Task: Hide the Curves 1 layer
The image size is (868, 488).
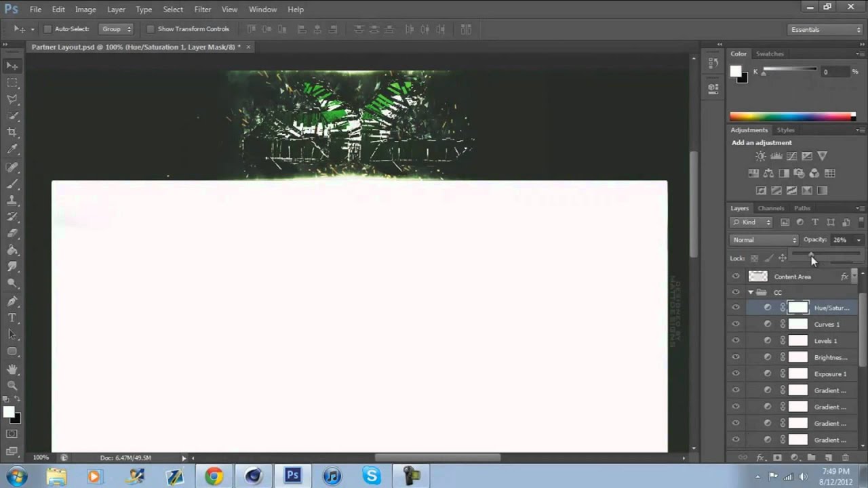Action: click(736, 324)
